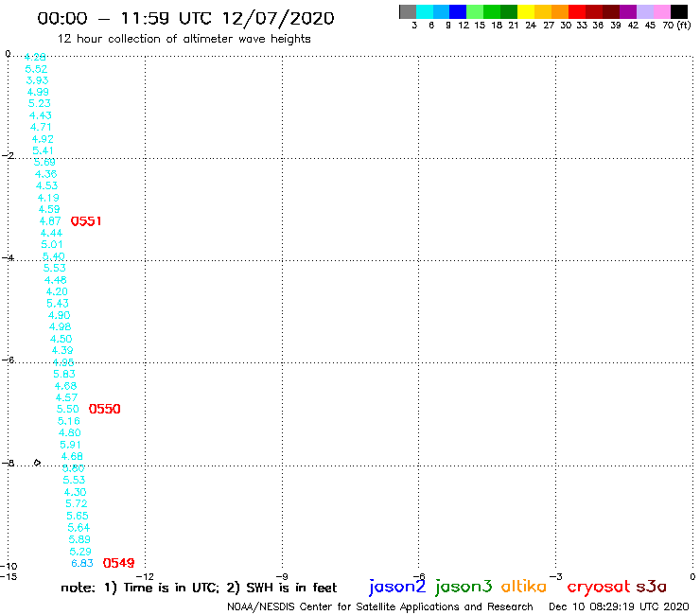Click the altika satellite label

tap(524, 586)
